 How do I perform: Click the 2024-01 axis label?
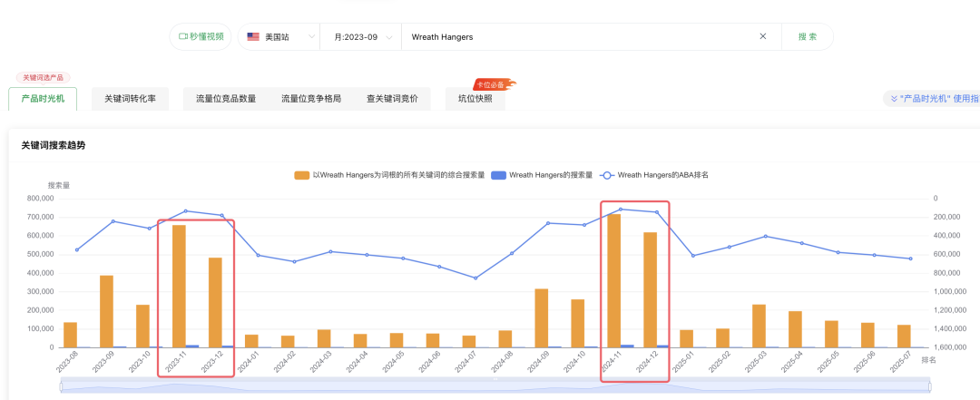coord(248,362)
